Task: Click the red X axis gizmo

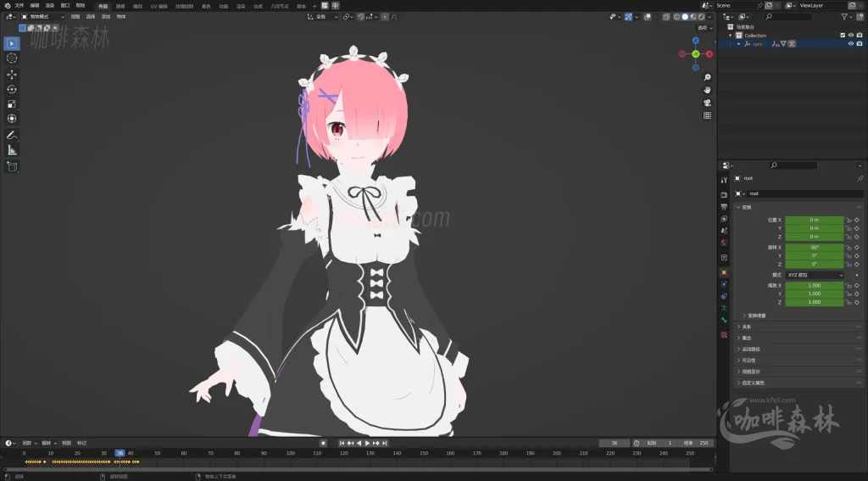Action: pyautogui.click(x=709, y=54)
